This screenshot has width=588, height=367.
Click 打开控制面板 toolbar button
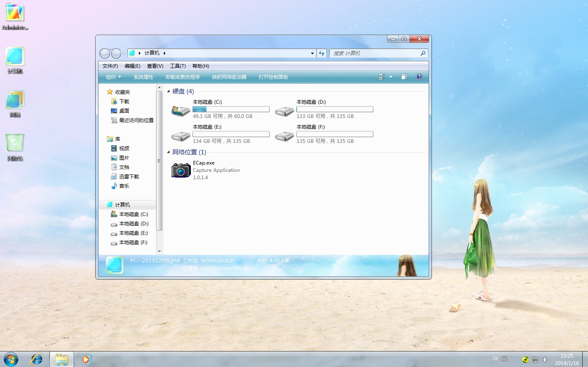pos(273,77)
